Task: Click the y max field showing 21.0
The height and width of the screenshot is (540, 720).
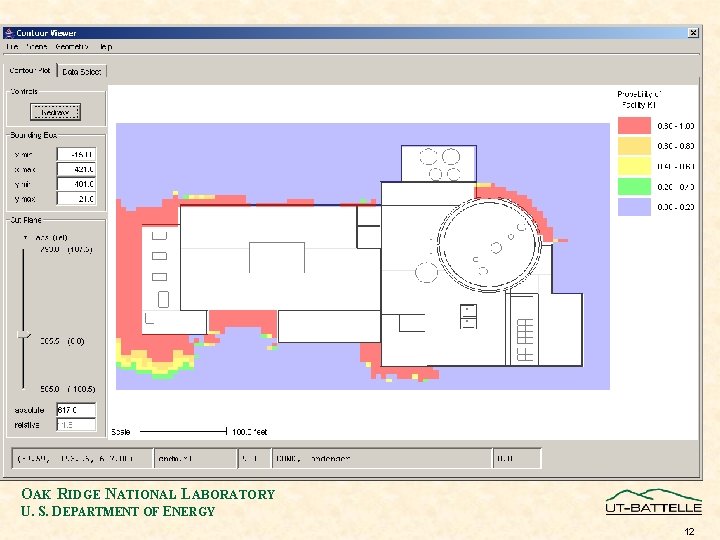Action: pyautogui.click(x=76, y=198)
